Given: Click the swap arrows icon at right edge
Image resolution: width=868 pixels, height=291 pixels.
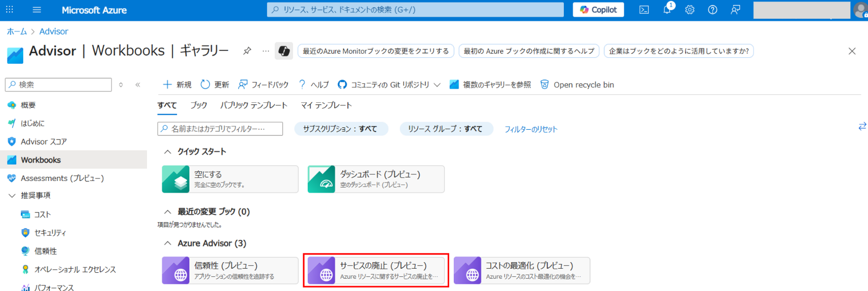Looking at the screenshot, I should click(862, 126).
